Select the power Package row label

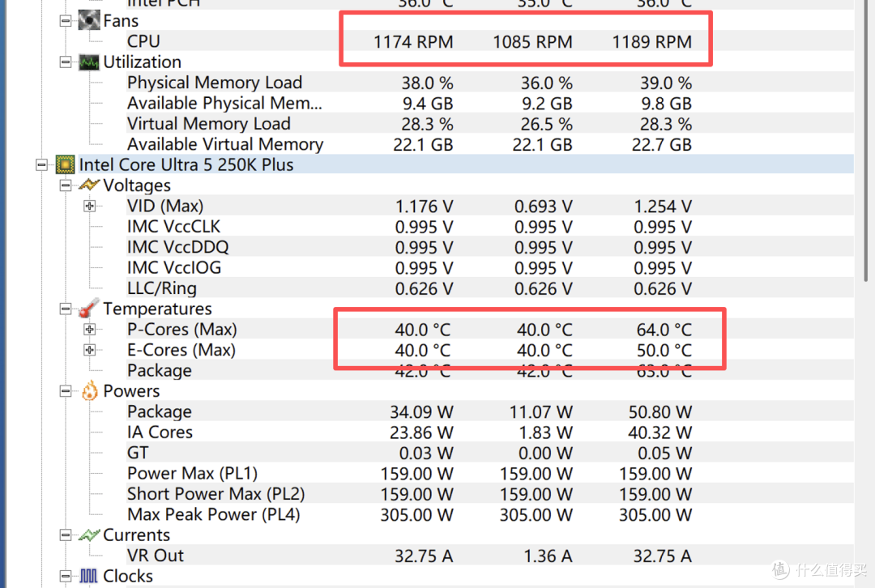click(x=160, y=411)
